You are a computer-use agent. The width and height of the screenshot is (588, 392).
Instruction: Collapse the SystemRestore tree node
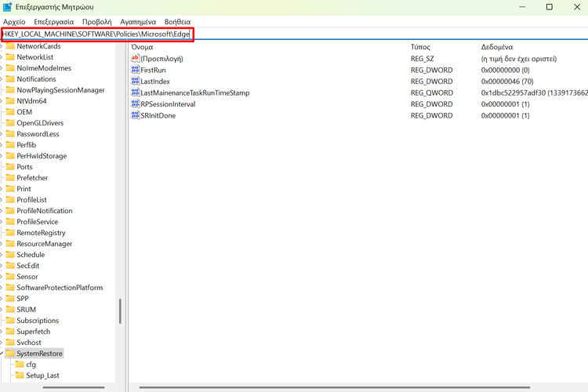[x=2, y=354]
